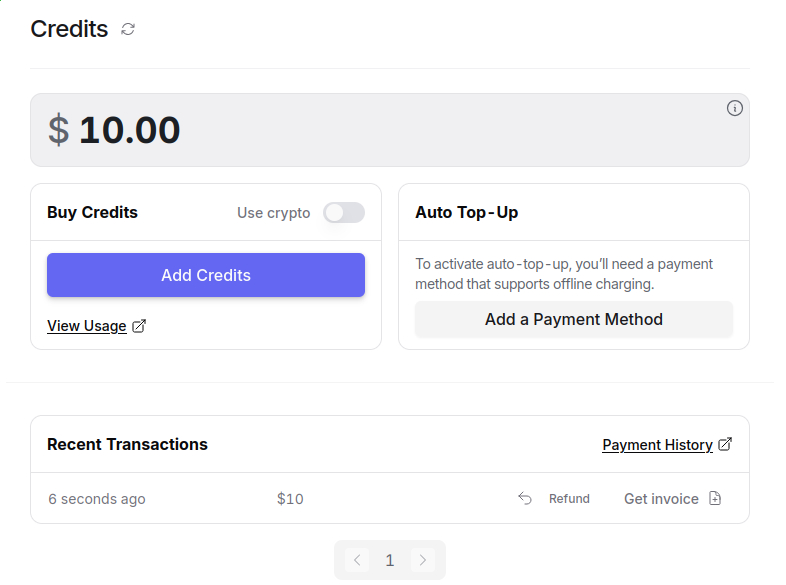The height and width of the screenshot is (585, 786).
Task: Select the "6 seconds ago" transaction timestamp
Action: point(97,498)
